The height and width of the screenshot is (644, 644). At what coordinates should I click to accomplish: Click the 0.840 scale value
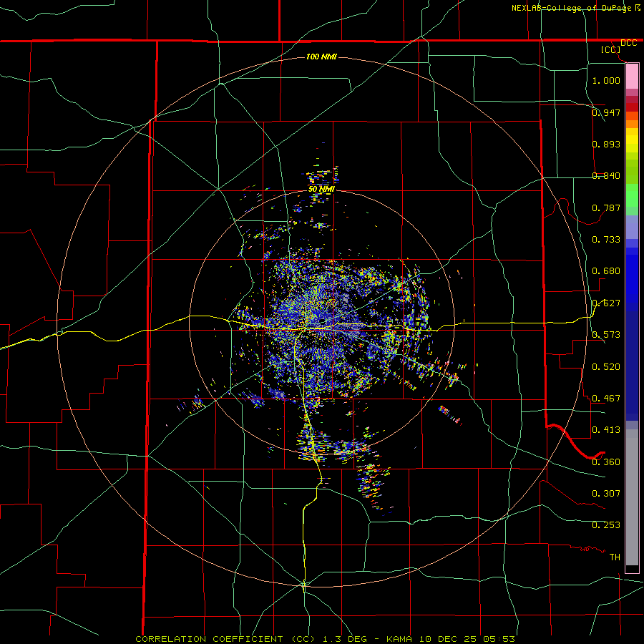606,175
